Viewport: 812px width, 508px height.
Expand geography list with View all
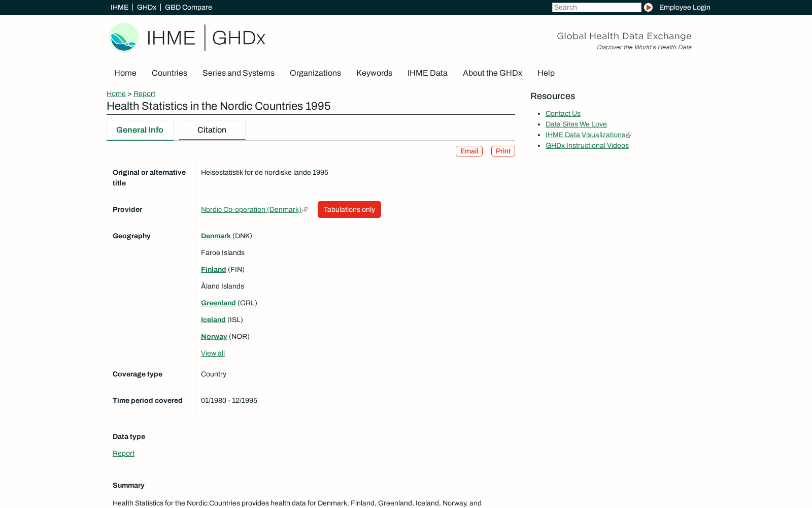point(213,354)
